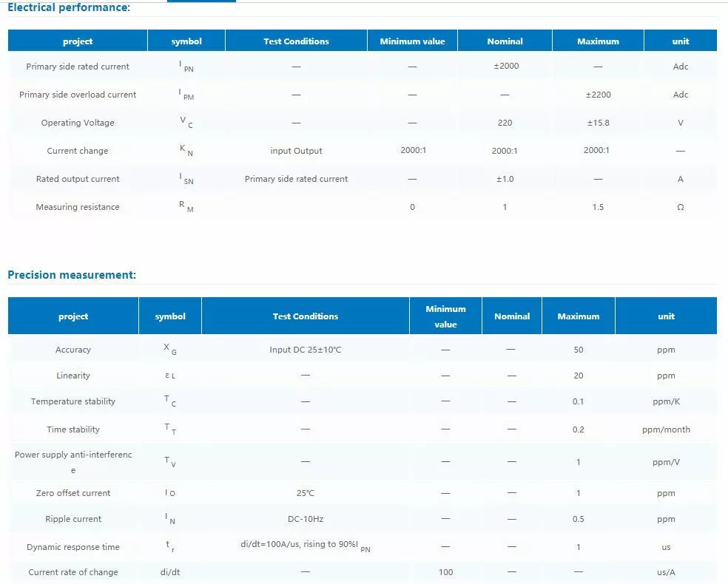Click the "Power supply anti-interference" row label

coord(73,462)
